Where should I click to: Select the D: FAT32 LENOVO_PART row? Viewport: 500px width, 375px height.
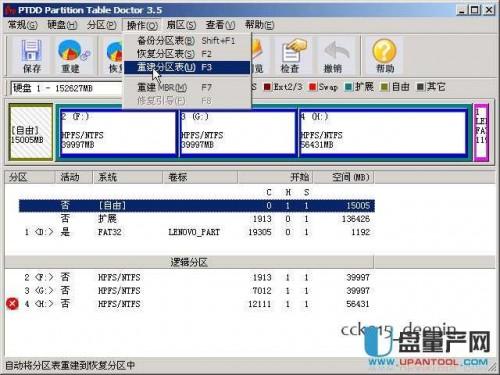click(197, 232)
